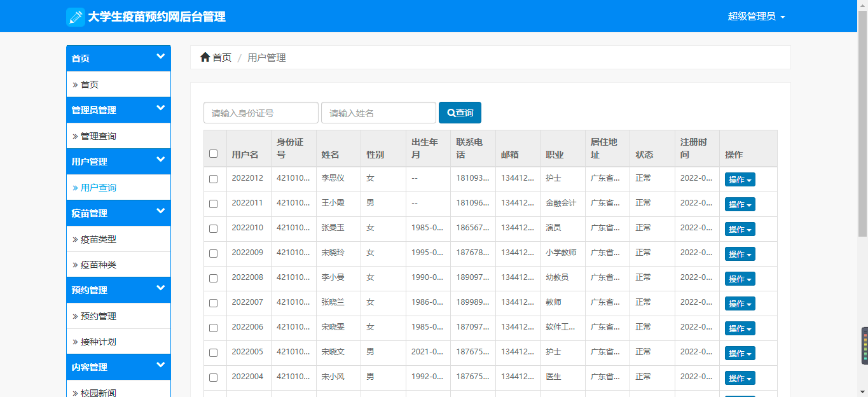The height and width of the screenshot is (397, 868).
Task: Open 操作 dropdown for 李小曼 row
Action: point(740,279)
